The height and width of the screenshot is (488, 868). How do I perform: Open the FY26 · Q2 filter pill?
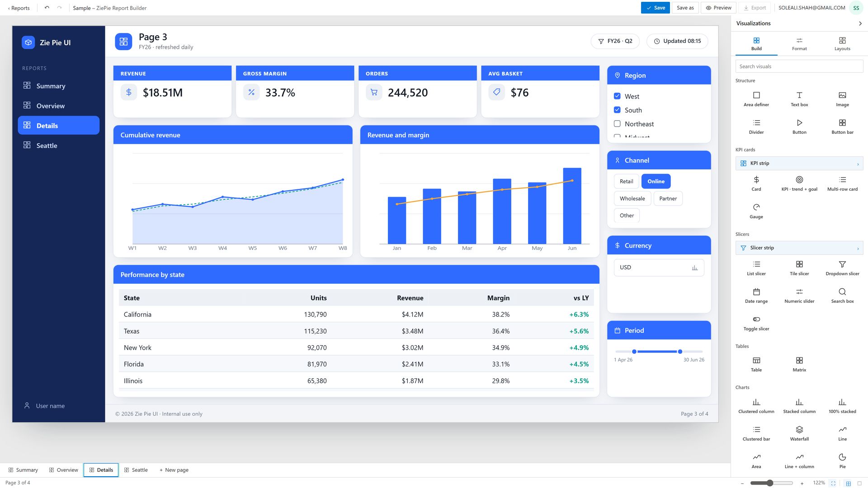(x=615, y=41)
